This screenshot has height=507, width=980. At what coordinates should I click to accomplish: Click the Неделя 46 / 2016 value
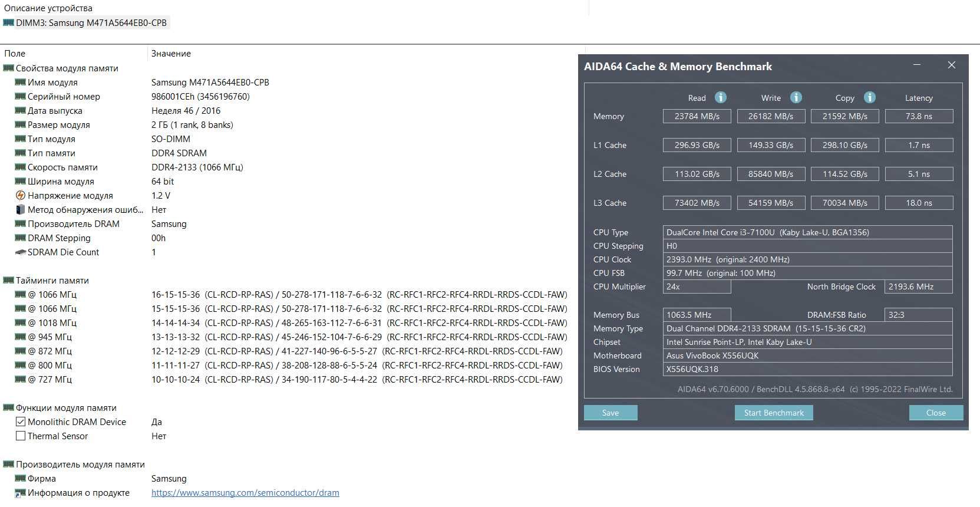[x=186, y=111]
